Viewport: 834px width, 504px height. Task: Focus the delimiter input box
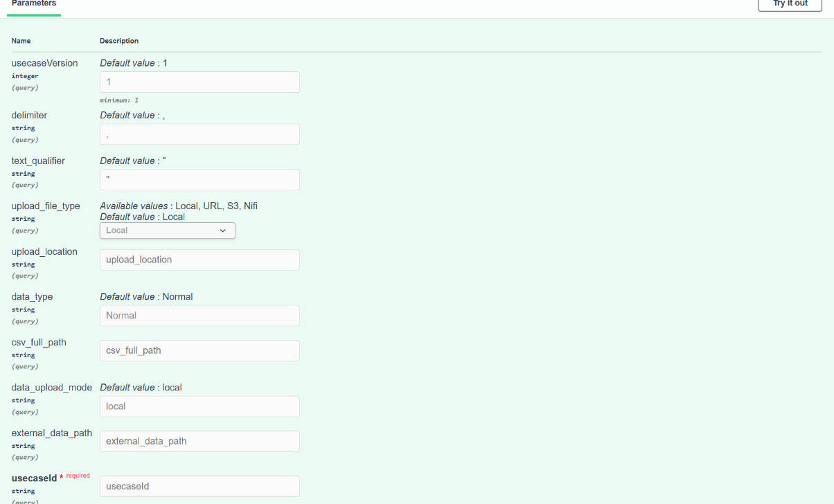click(199, 134)
